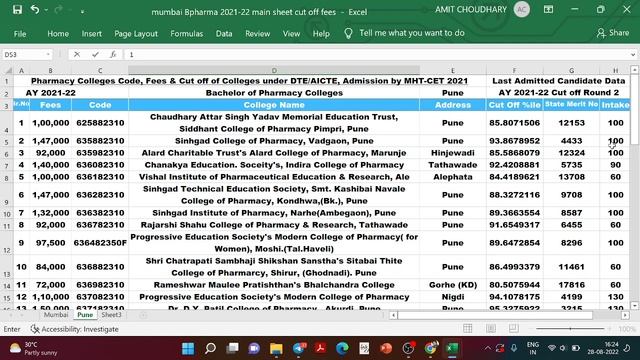This screenshot has width=640, height=360.
Task: Click horizontal scrollbar left arrow
Action: (393, 315)
